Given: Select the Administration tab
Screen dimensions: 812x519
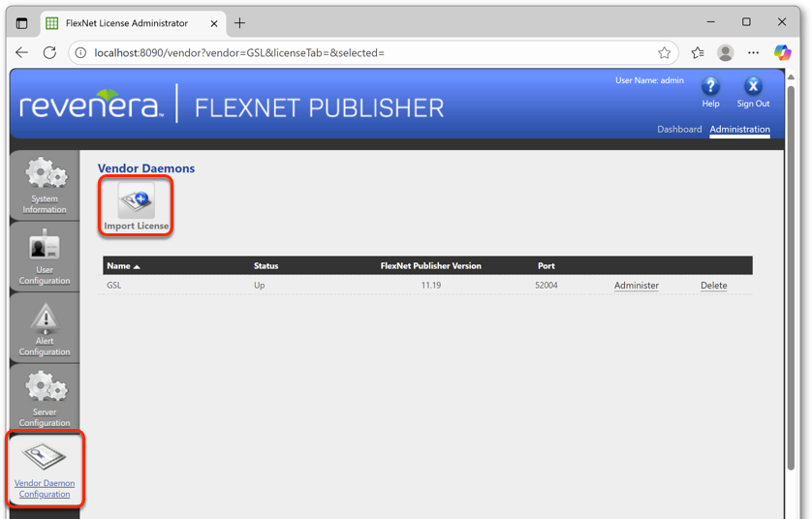Looking at the screenshot, I should (739, 129).
